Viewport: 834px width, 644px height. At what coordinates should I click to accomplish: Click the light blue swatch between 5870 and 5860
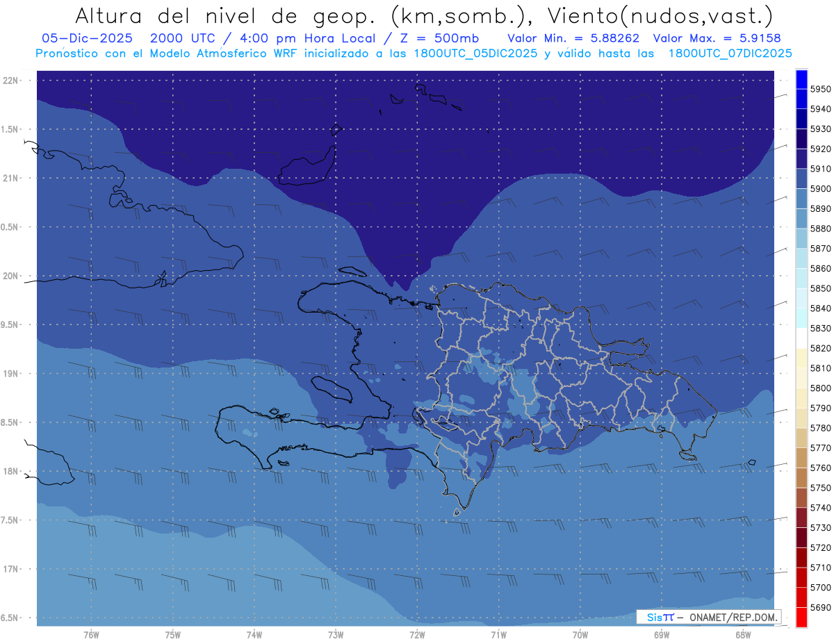(801, 258)
